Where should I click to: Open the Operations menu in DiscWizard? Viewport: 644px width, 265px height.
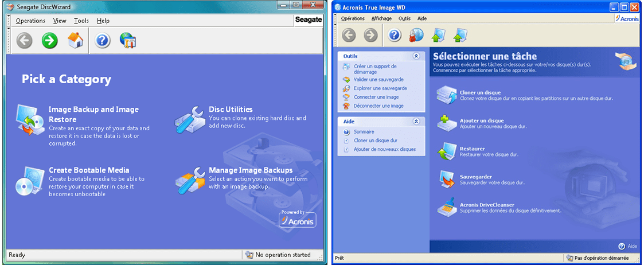coord(30,21)
